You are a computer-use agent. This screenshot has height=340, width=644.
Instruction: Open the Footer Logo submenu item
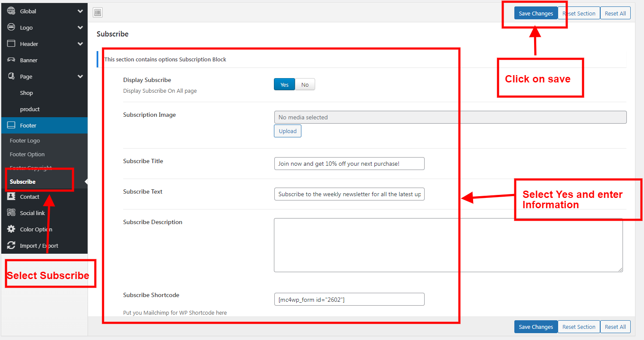(x=25, y=140)
